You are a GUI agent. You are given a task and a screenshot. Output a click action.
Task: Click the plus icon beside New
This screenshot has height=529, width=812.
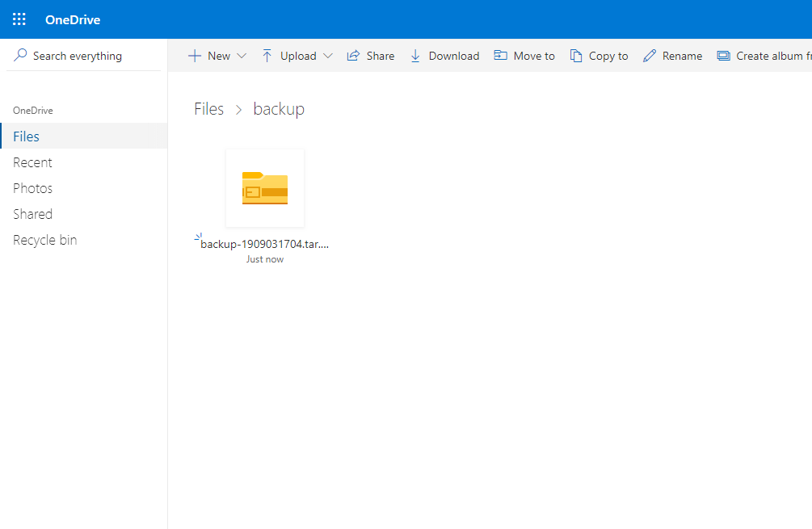pyautogui.click(x=194, y=56)
